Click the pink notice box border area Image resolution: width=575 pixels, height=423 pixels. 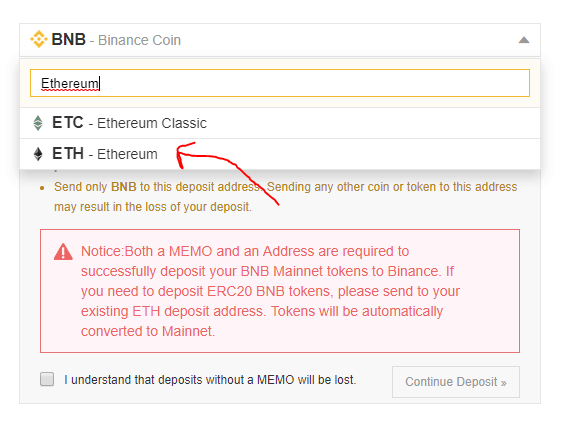[x=280, y=231]
